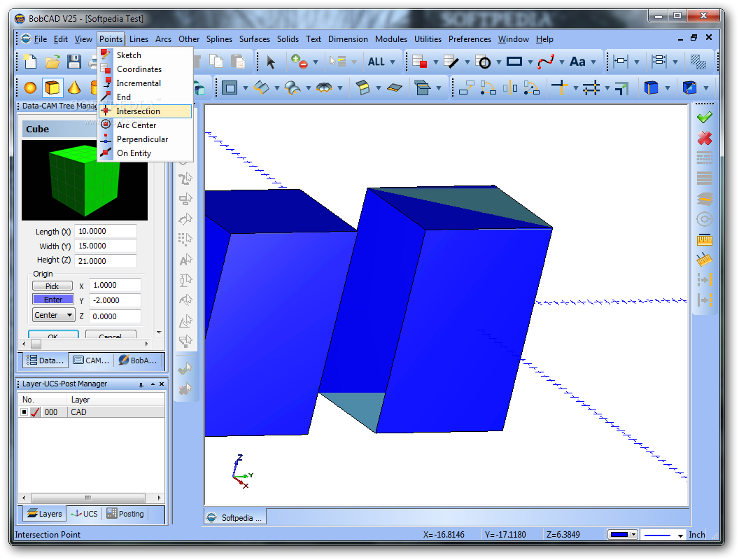Click the green checkmark accept icon
The image size is (739, 560).
point(705,117)
